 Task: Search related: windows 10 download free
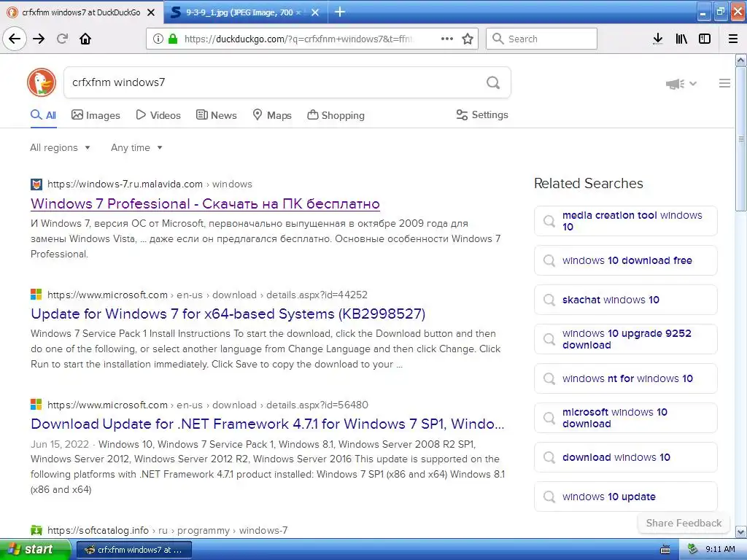(x=625, y=260)
